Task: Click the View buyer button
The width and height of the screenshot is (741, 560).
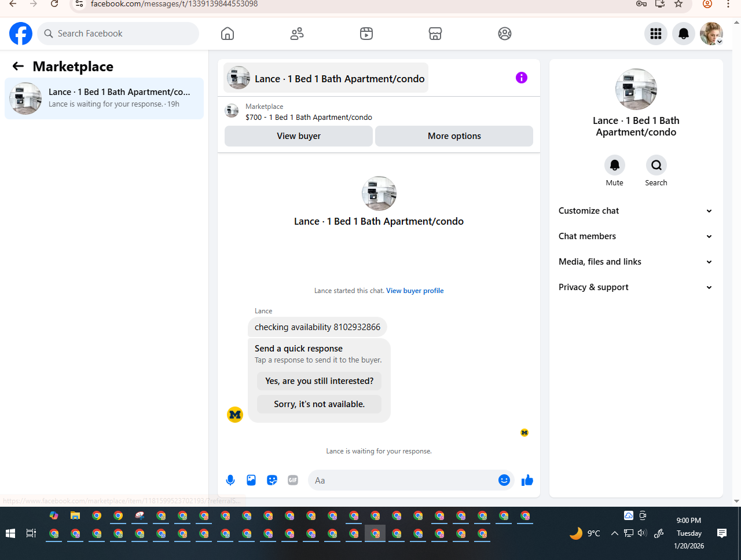Action: [299, 136]
